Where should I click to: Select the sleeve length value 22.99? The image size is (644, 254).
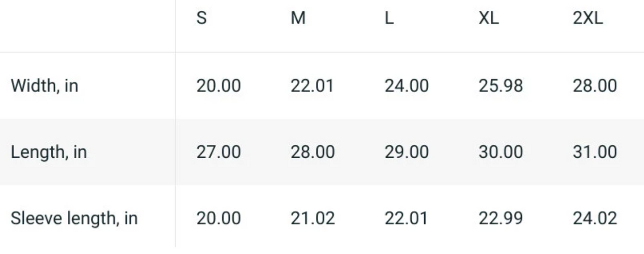click(500, 219)
